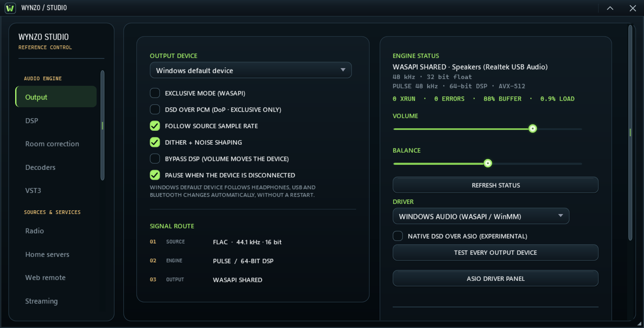The height and width of the screenshot is (328, 644).
Task: Uncheck Pause When the Device Is Disconnected
Action: pos(155,175)
